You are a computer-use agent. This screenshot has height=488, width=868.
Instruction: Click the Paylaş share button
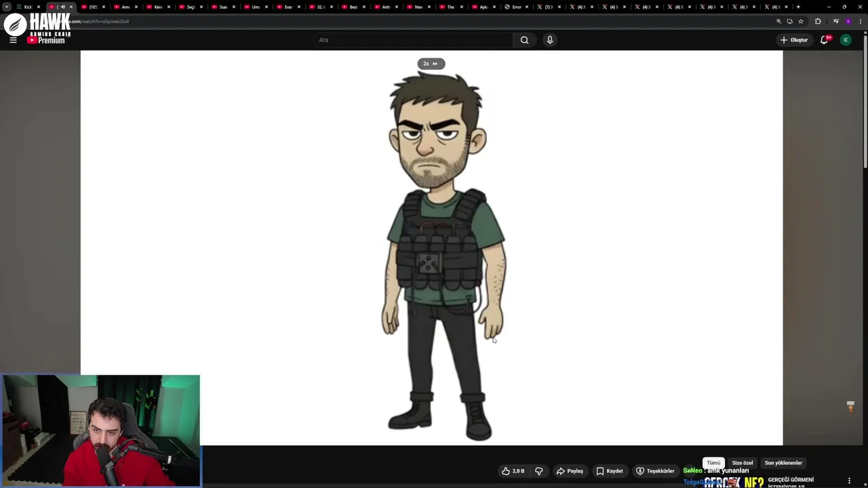(x=570, y=471)
